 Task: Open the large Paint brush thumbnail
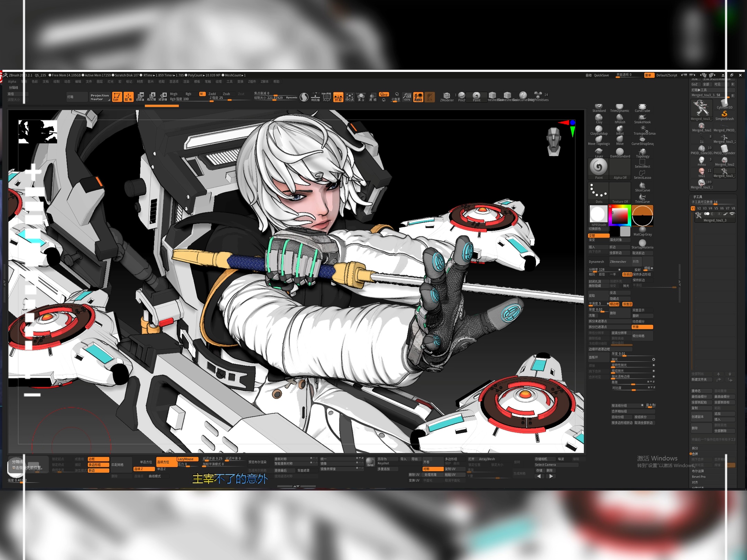click(x=598, y=169)
